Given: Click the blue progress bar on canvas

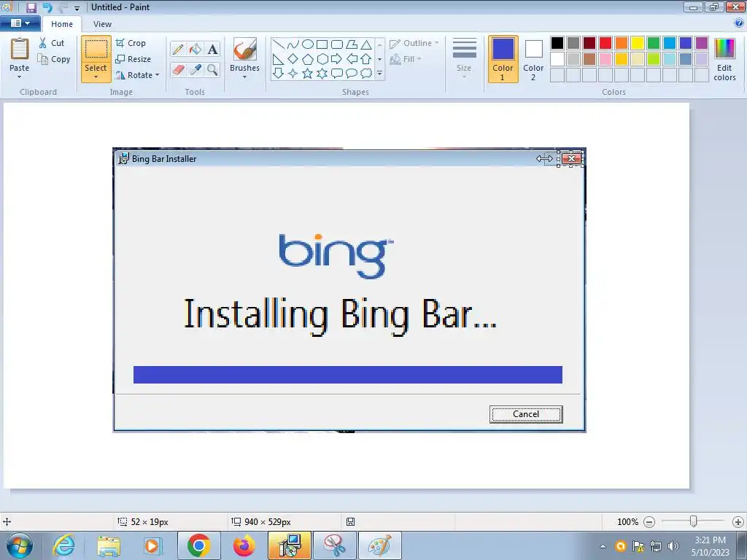Looking at the screenshot, I should pos(348,375).
